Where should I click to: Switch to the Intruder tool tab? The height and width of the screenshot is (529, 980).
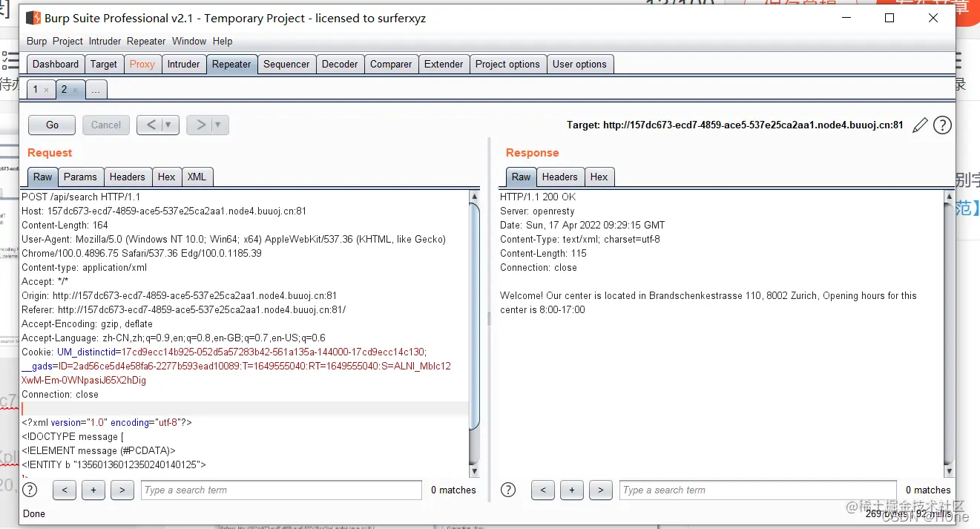click(183, 64)
